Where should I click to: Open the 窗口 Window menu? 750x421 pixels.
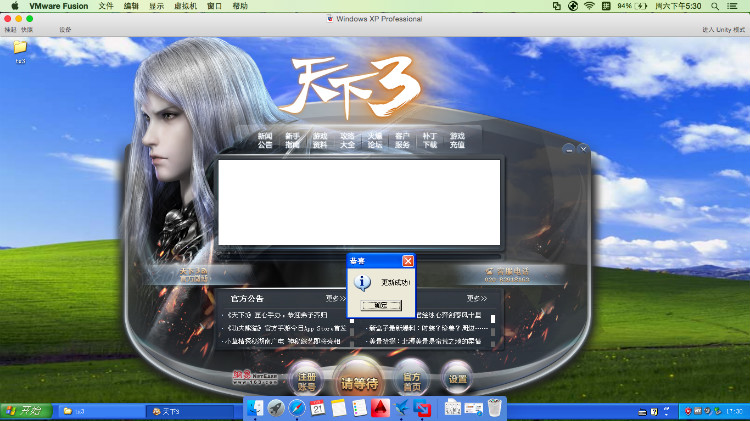214,6
